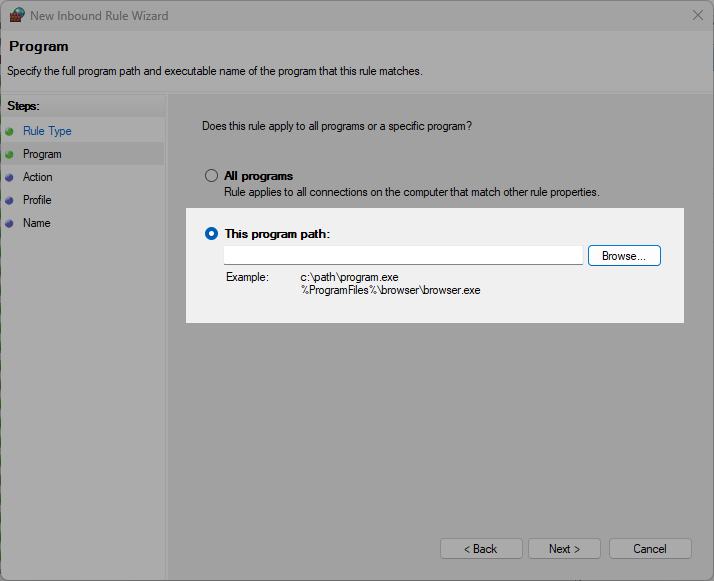Click the Example: label
Screen dimensions: 714x581
click(x=247, y=277)
